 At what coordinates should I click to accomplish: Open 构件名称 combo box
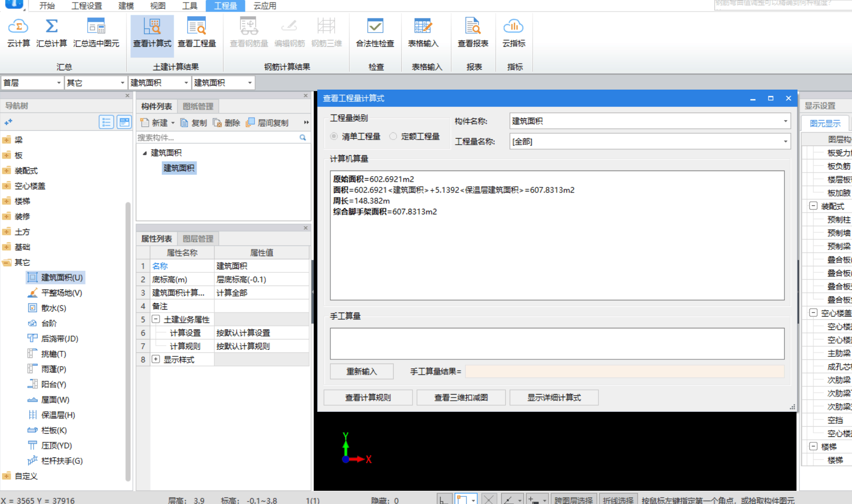coord(650,121)
